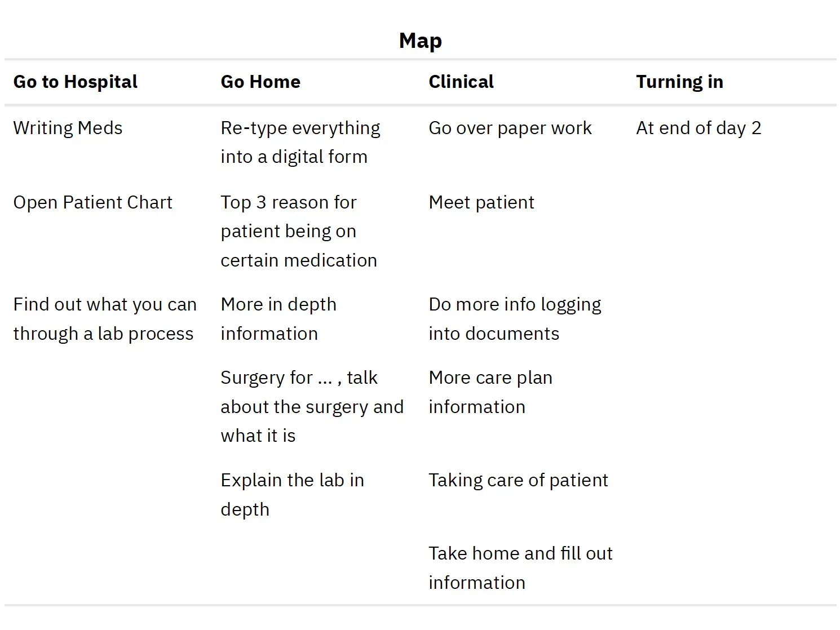This screenshot has width=840, height=630.
Task: Select the Meet patient cell
Action: pos(481,202)
